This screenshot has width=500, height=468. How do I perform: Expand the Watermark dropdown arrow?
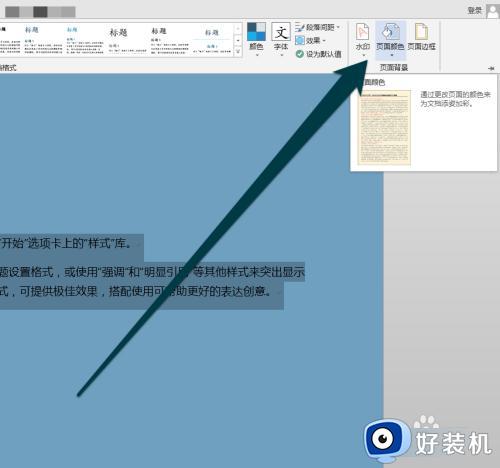pyautogui.click(x=364, y=55)
